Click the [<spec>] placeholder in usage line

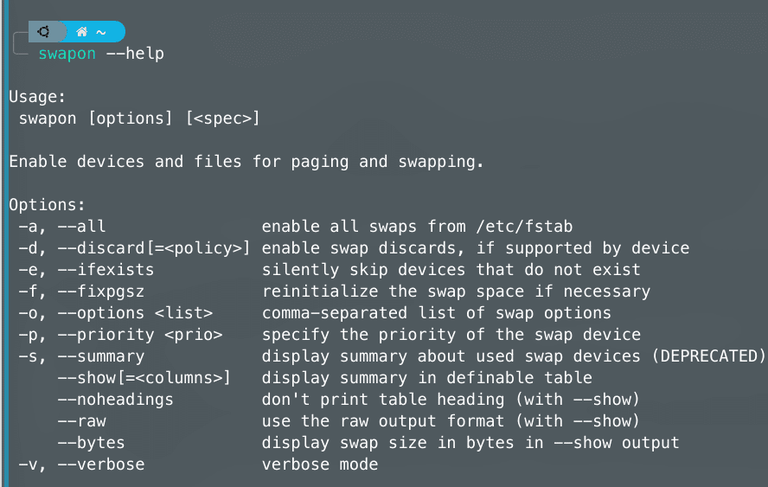pyautogui.click(x=223, y=119)
